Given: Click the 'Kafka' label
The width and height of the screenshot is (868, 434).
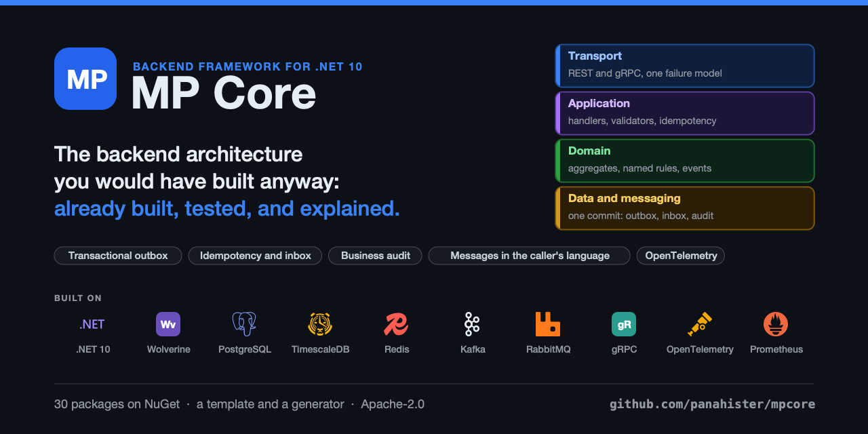Looking at the screenshot, I should [x=473, y=350].
